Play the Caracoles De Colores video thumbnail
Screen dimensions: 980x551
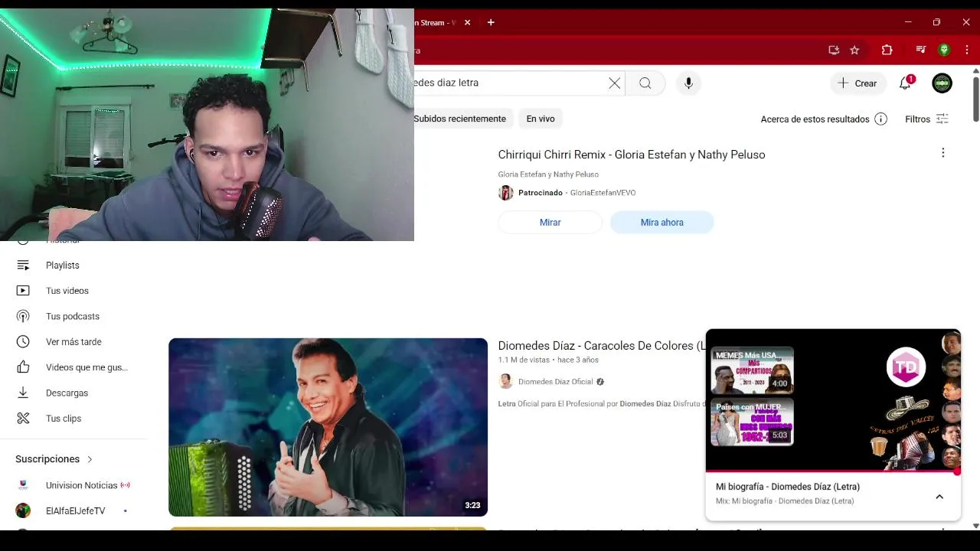(x=328, y=427)
